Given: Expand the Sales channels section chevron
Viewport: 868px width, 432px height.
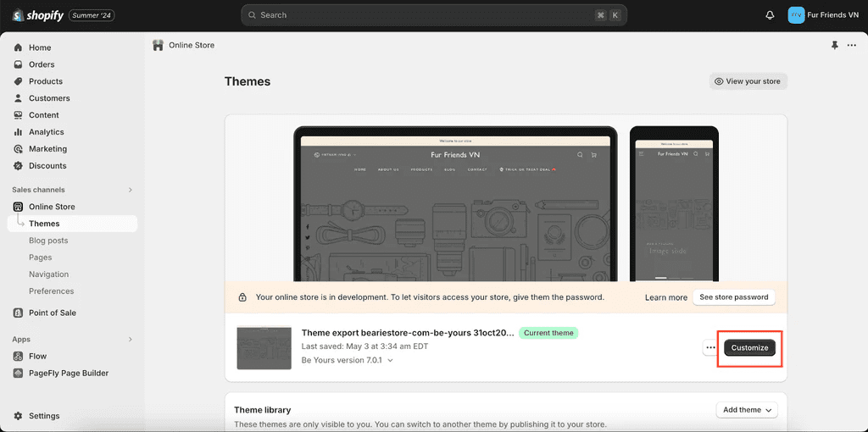Looking at the screenshot, I should pyautogui.click(x=131, y=190).
